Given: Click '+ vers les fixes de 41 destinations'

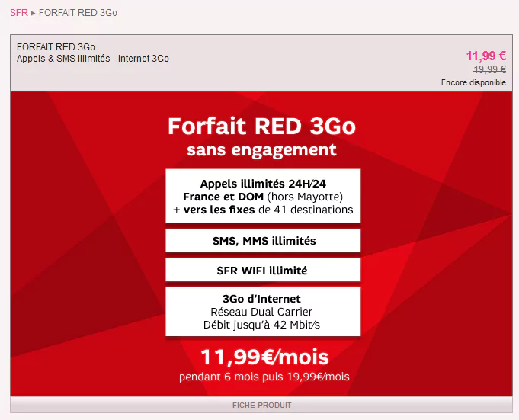Looking at the screenshot, I should pyautogui.click(x=263, y=210).
